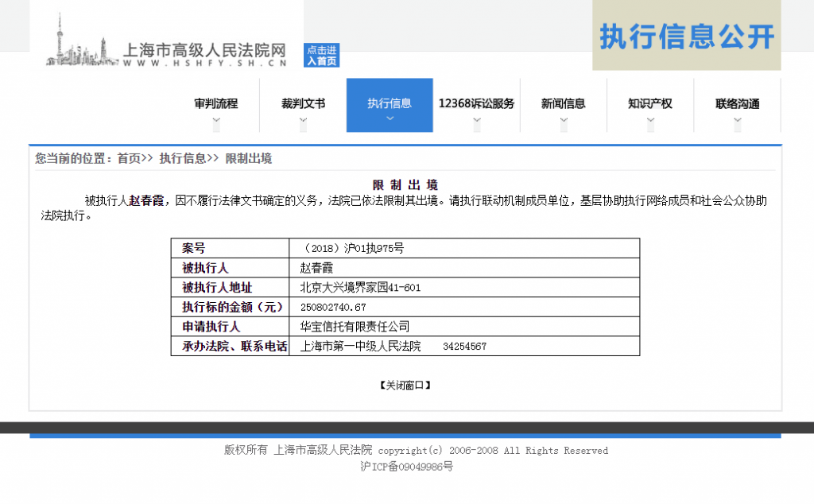Click 首页 in the breadcrumb
Screen dimensions: 814x504
[128, 159]
